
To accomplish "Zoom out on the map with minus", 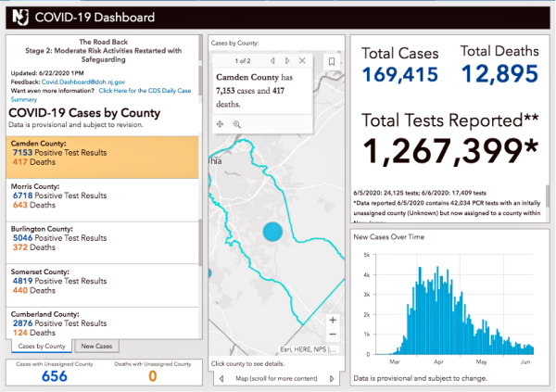I will tap(333, 335).
